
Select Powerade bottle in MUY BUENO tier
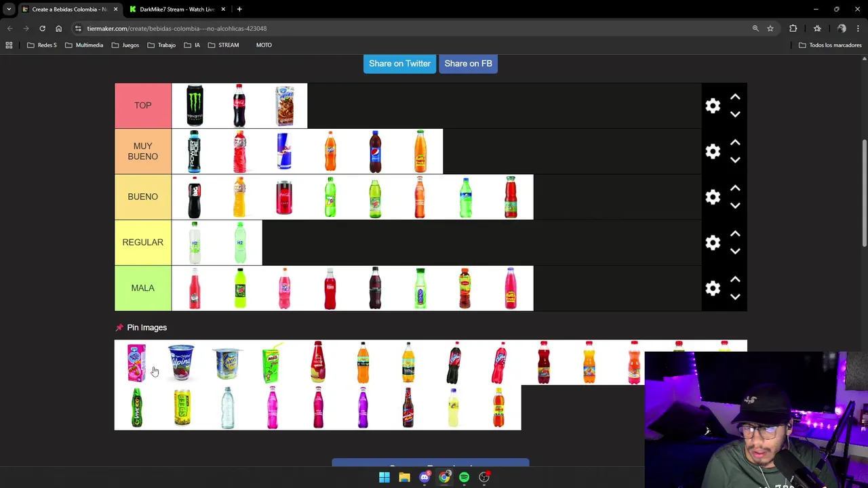pos(195,151)
